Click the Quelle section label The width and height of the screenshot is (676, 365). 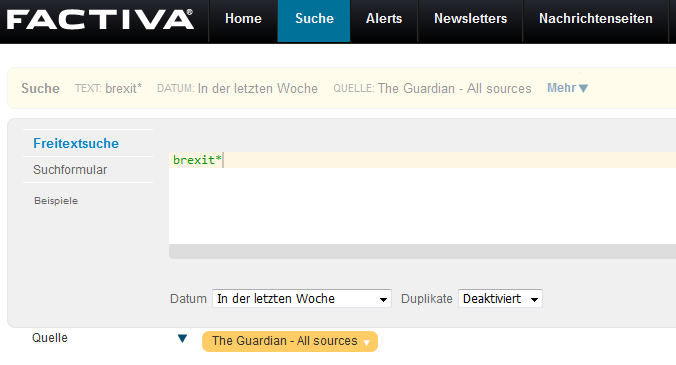click(x=50, y=338)
